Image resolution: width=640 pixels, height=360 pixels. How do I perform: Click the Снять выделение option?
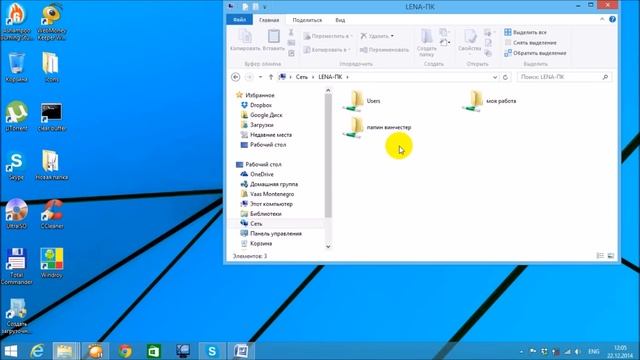pos(530,42)
